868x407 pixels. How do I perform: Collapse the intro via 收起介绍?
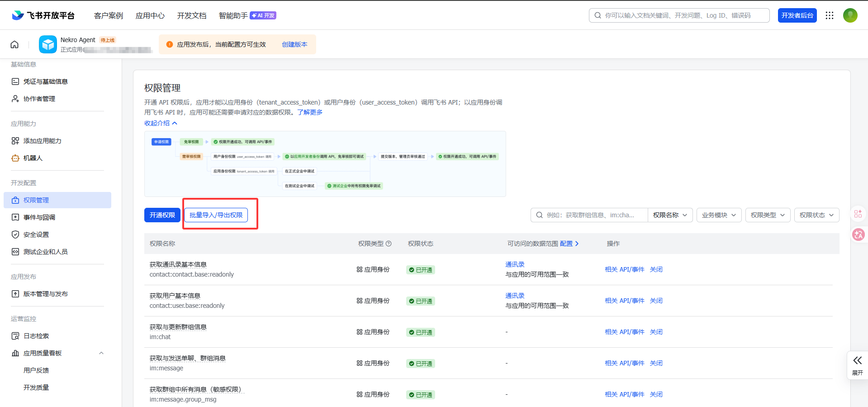coord(161,123)
